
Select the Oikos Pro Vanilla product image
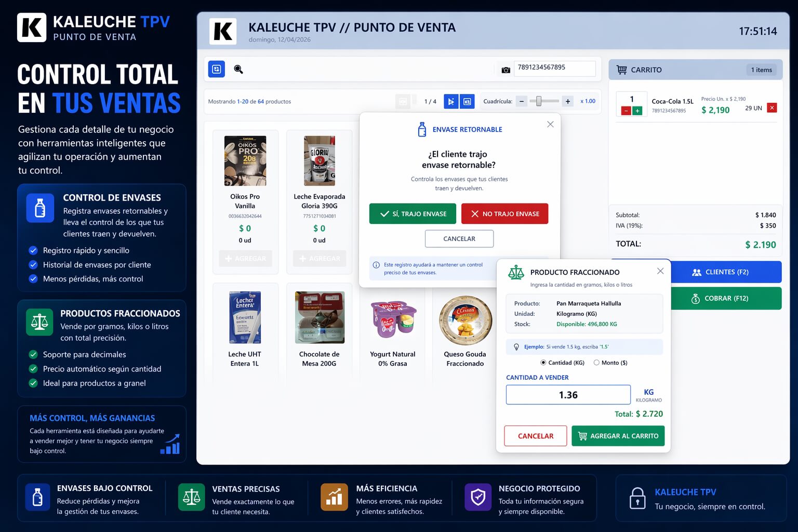point(245,161)
